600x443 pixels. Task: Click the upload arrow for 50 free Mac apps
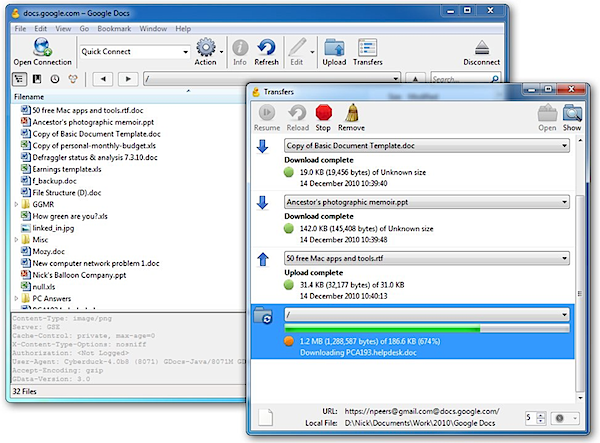pyautogui.click(x=263, y=259)
